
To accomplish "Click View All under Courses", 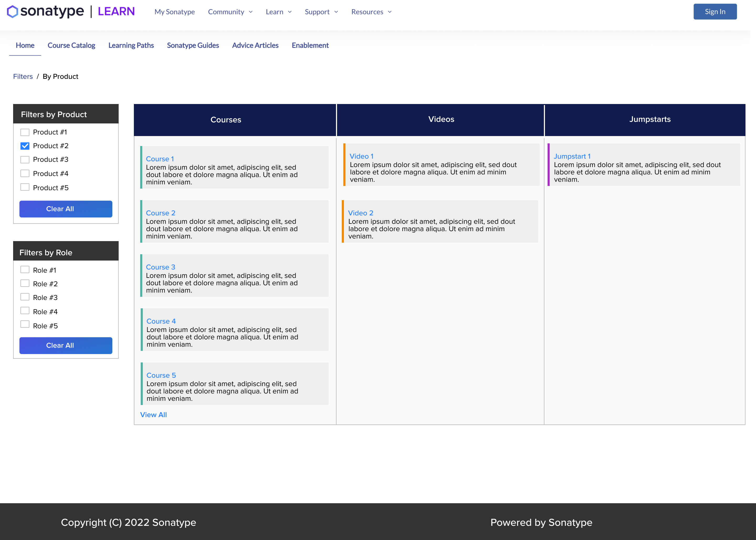I will pos(154,415).
